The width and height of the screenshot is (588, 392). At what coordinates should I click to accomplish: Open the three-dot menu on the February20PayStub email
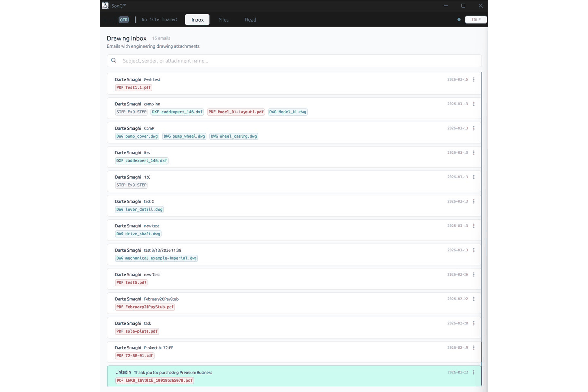473,299
